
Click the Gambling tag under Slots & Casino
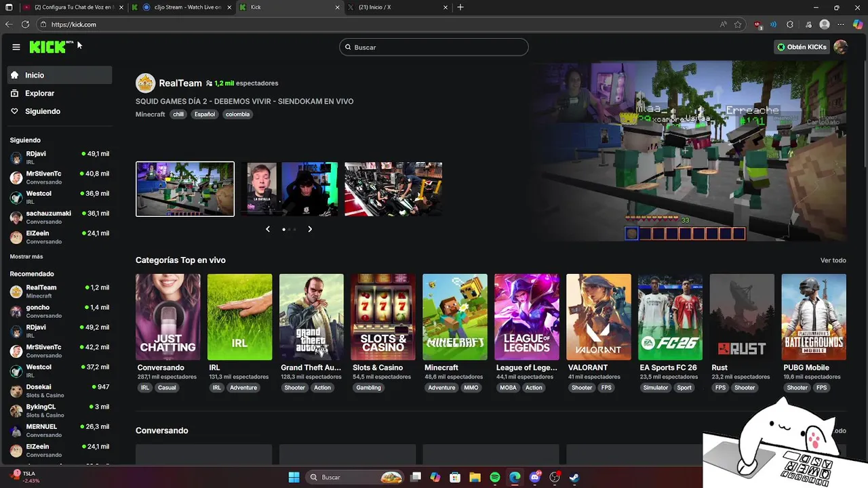coord(369,388)
